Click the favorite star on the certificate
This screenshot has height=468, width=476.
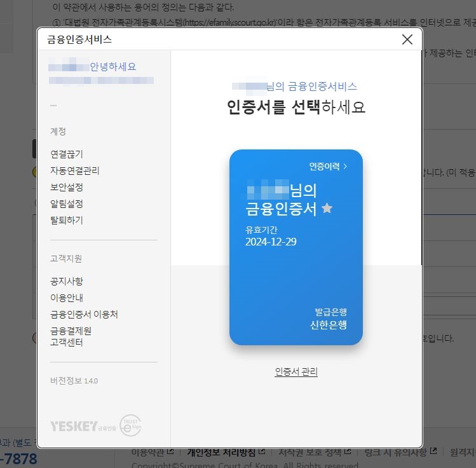(327, 209)
